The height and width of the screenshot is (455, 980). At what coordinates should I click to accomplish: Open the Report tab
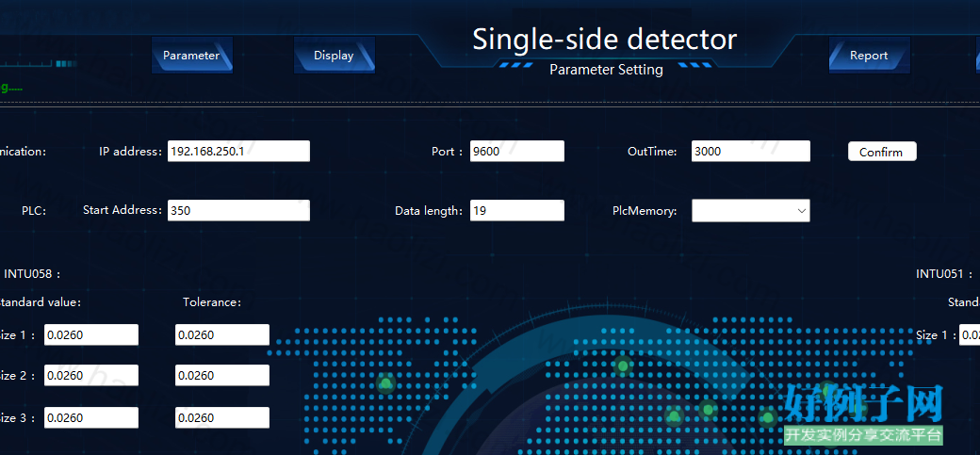coord(870,55)
